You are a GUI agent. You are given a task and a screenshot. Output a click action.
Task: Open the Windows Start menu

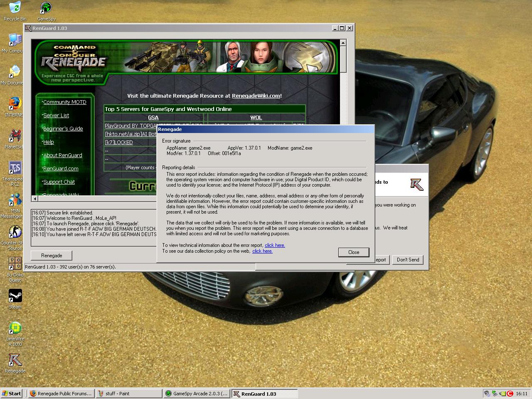tap(12, 394)
